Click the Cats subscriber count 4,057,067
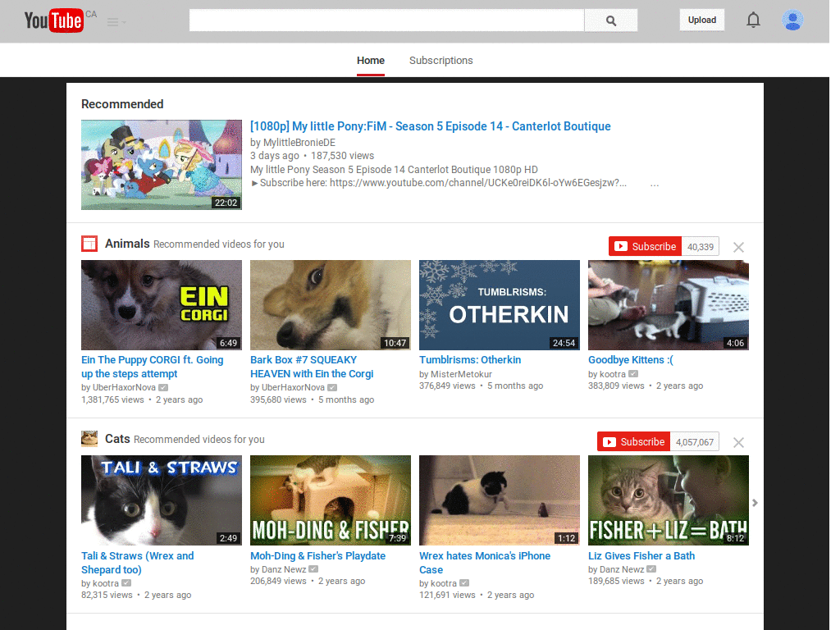This screenshot has width=840, height=630. click(x=694, y=442)
